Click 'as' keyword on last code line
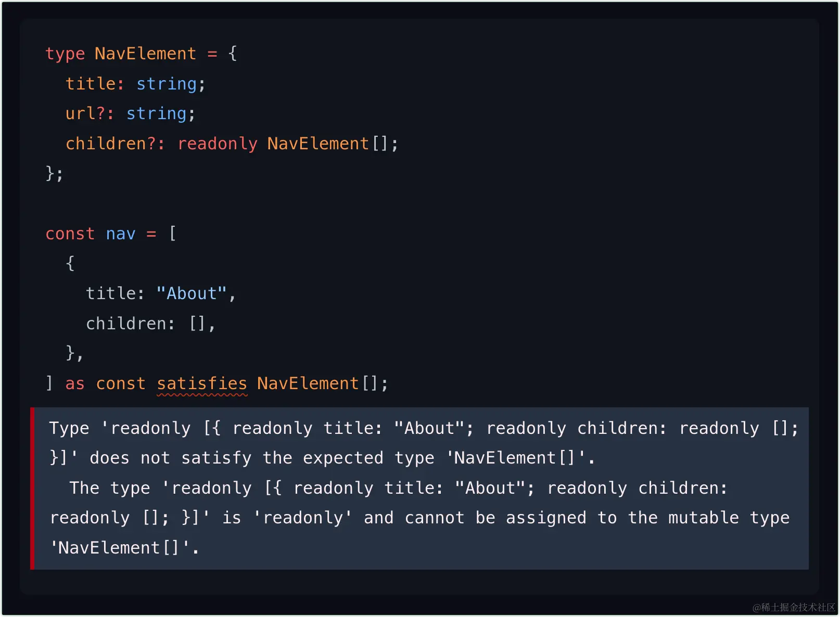The image size is (840, 617). (75, 384)
